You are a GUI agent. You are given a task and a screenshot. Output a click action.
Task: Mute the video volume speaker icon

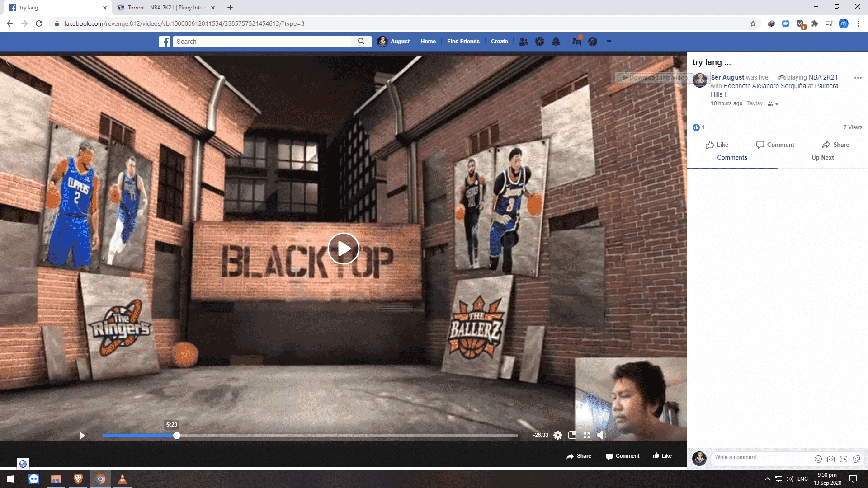pyautogui.click(x=602, y=435)
